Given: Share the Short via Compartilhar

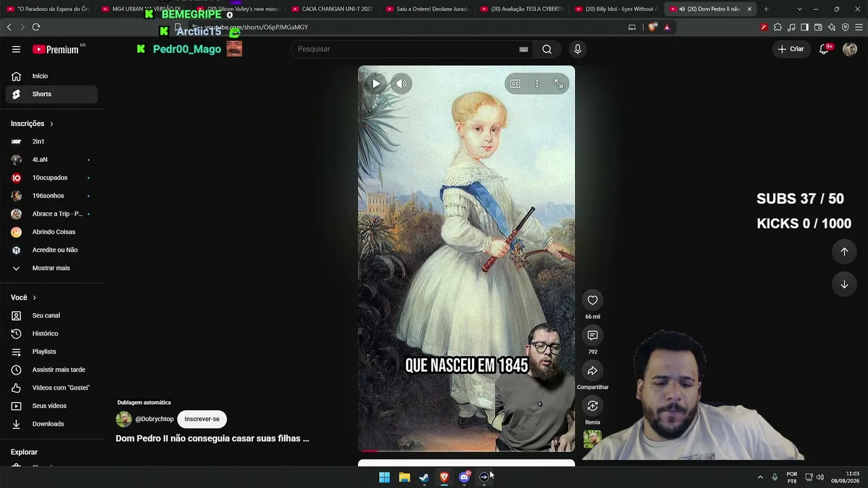Looking at the screenshot, I should [x=593, y=371].
